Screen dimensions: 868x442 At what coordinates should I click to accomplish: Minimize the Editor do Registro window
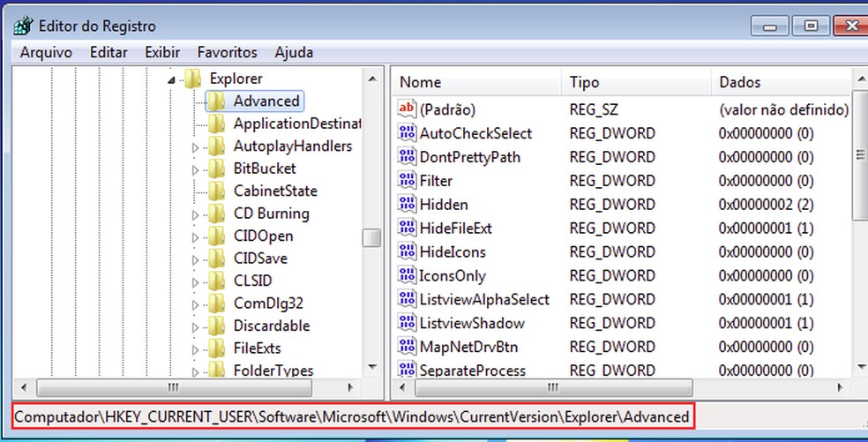tap(769, 26)
